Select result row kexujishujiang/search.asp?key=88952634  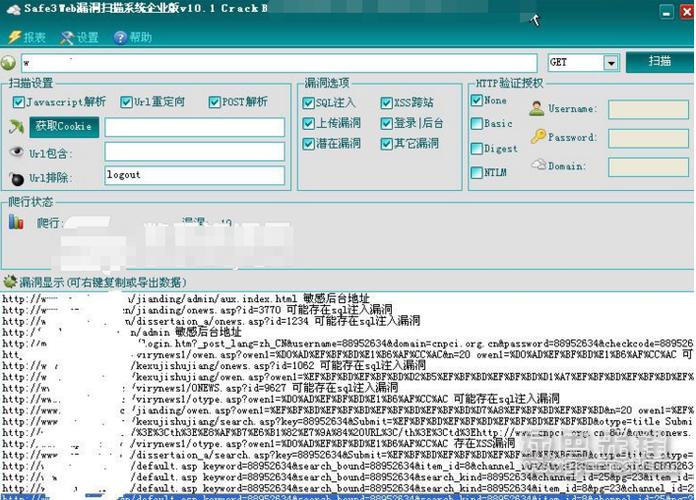tap(347, 421)
